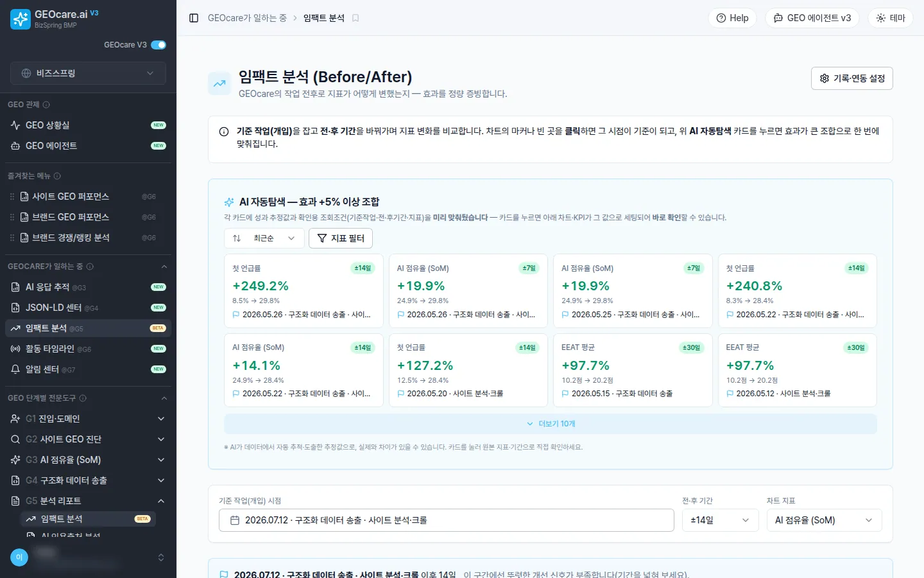The image size is (924, 578).
Task: Select the 첫 언급률 +249.2% card
Action: (x=304, y=292)
